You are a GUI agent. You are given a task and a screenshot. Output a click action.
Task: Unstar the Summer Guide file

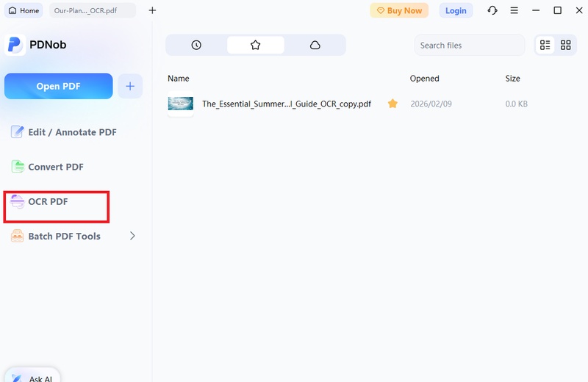392,104
